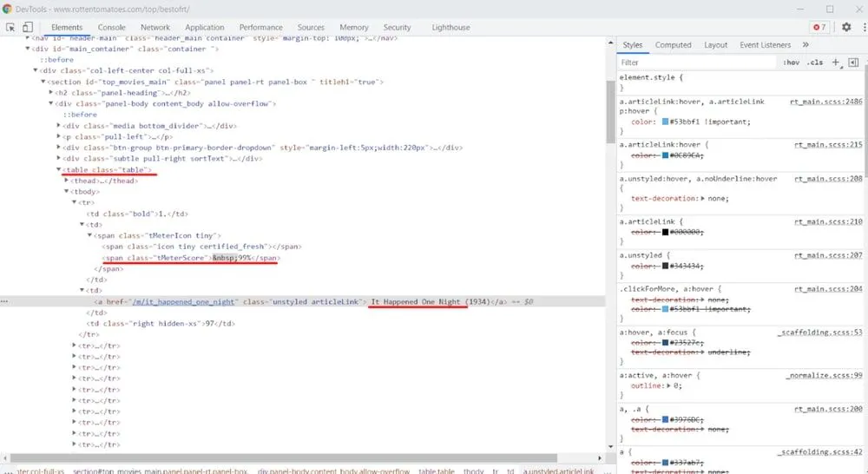Collapse the panel-body content_body div node
The height and width of the screenshot is (474, 868).
click(x=51, y=103)
